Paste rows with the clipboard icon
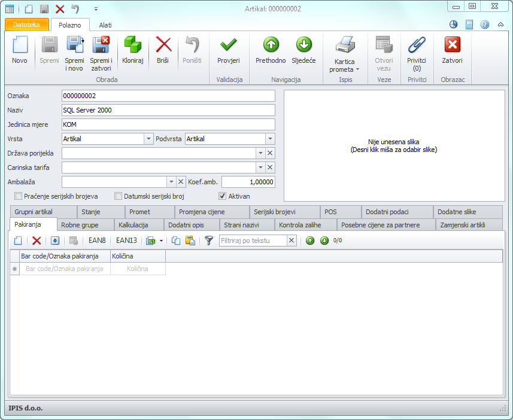Viewport: 513px width, 420px height. tap(190, 241)
